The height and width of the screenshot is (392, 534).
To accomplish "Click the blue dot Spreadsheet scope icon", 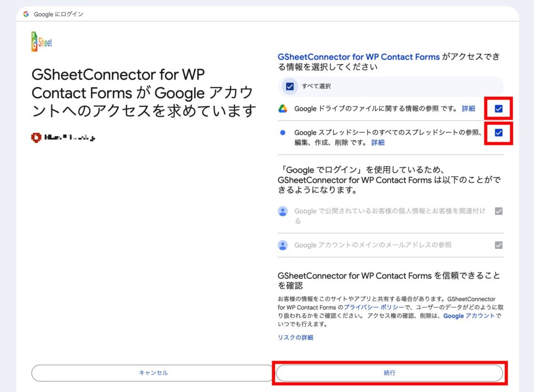I will [x=282, y=132].
